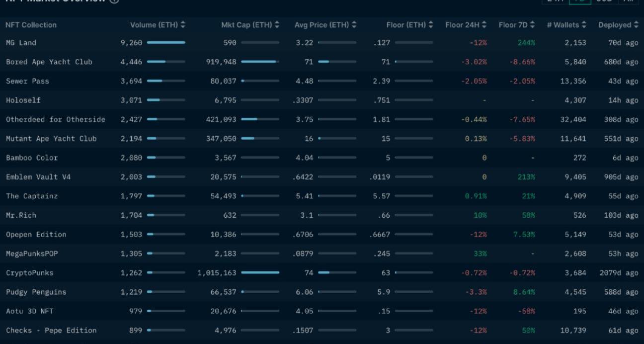Click Otherdeed market cap 421,093
This screenshot has height=344, width=644.
coord(221,119)
